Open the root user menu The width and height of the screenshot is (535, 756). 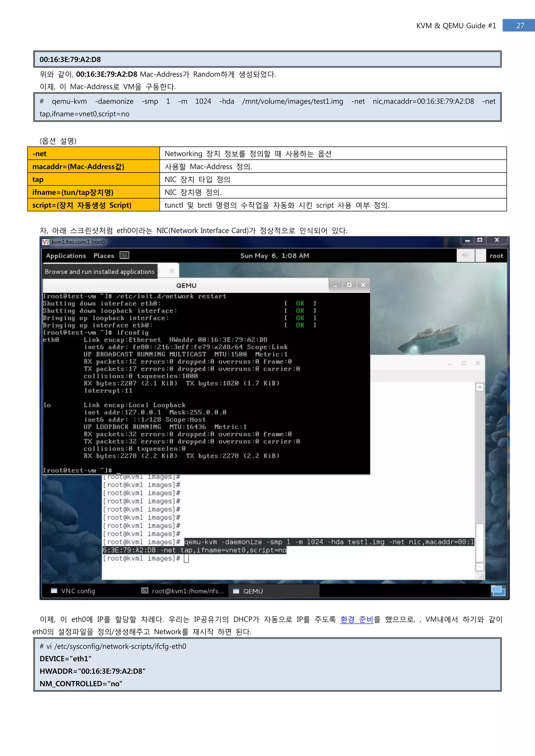(496, 256)
